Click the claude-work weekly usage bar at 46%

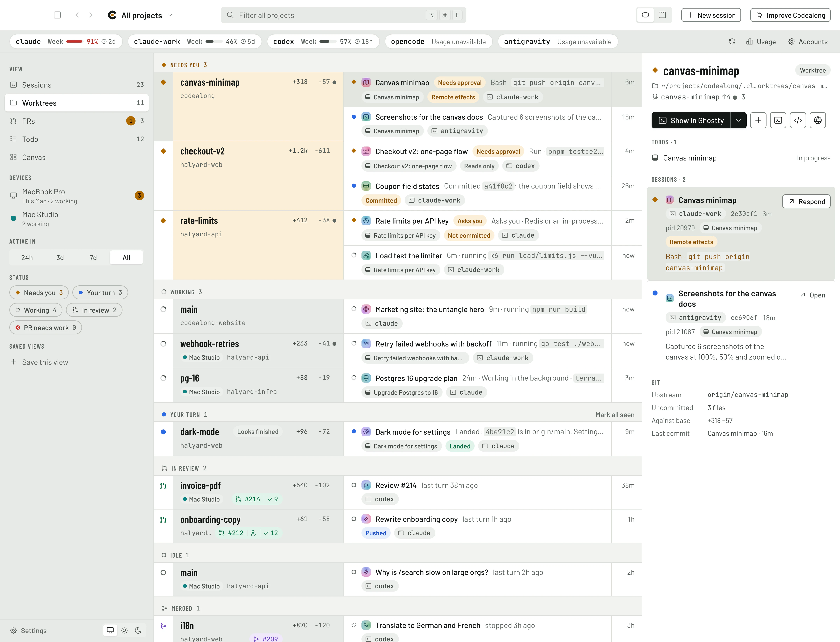[x=214, y=41]
